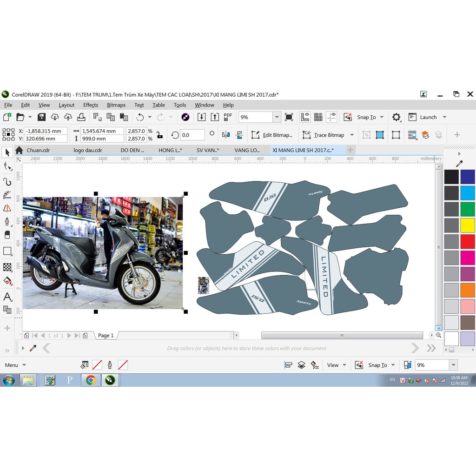The width and height of the screenshot is (476, 476).
Task: Open the Layout menu
Action: click(x=66, y=105)
